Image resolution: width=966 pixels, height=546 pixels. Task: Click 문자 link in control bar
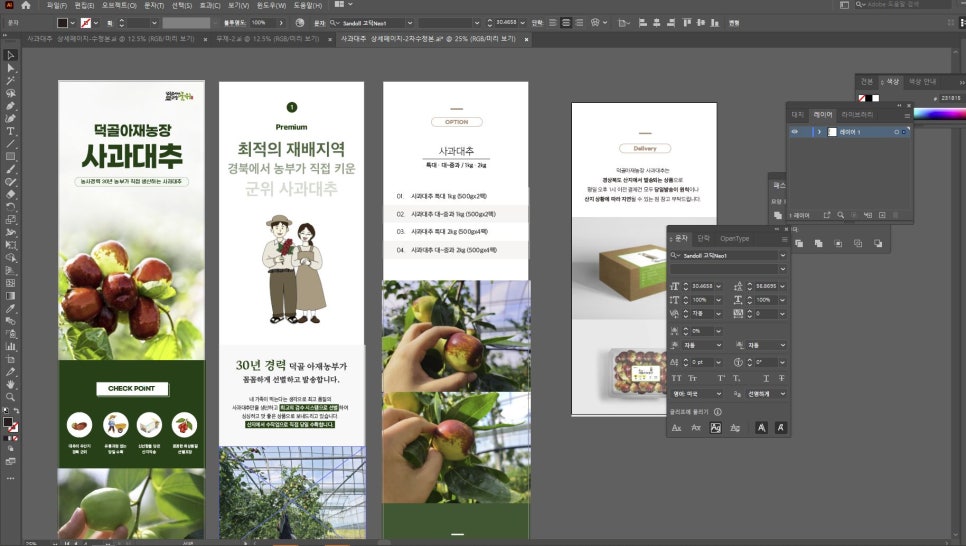pyautogui.click(x=319, y=23)
